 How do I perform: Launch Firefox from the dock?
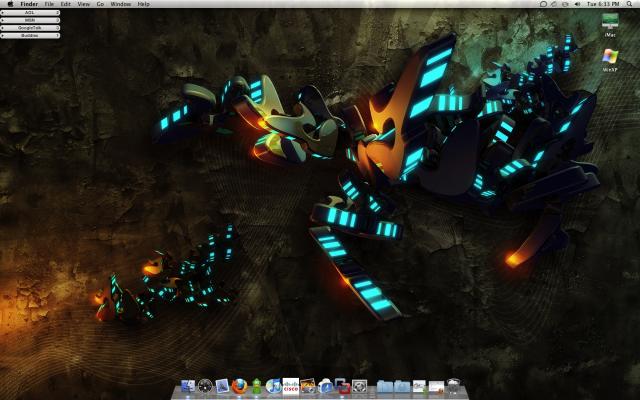point(239,386)
